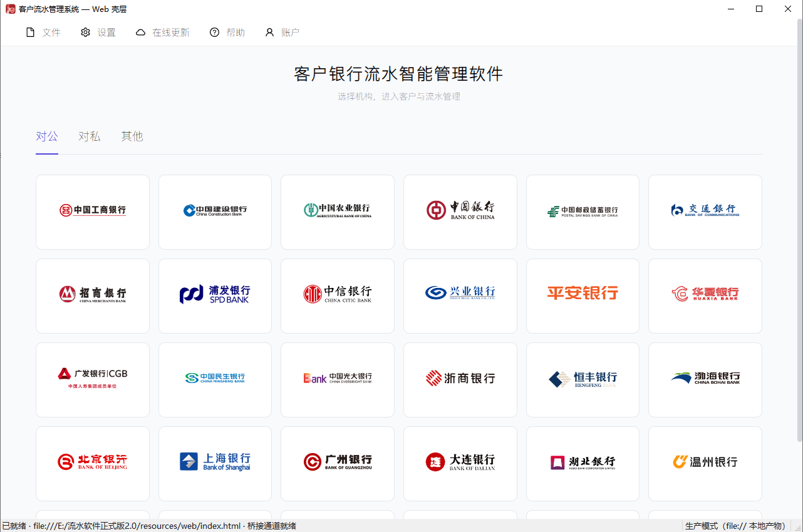803x532 pixels.
Task: Click the file document icon
Action: 30,33
